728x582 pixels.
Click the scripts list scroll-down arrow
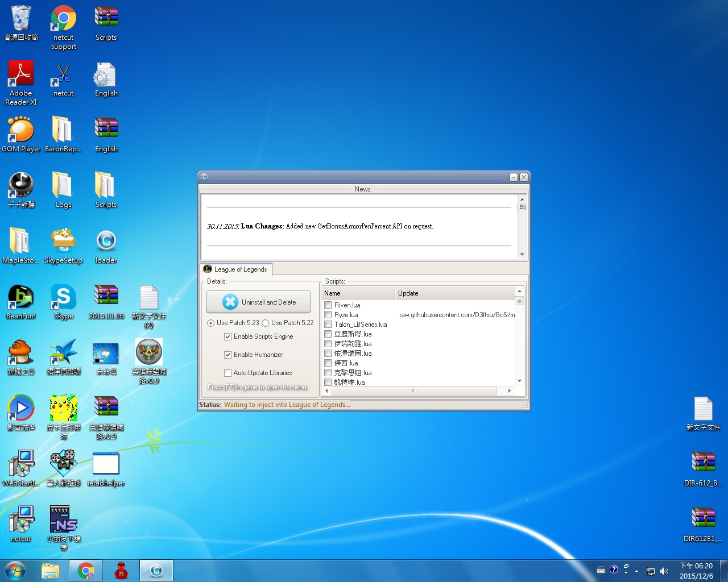click(519, 381)
